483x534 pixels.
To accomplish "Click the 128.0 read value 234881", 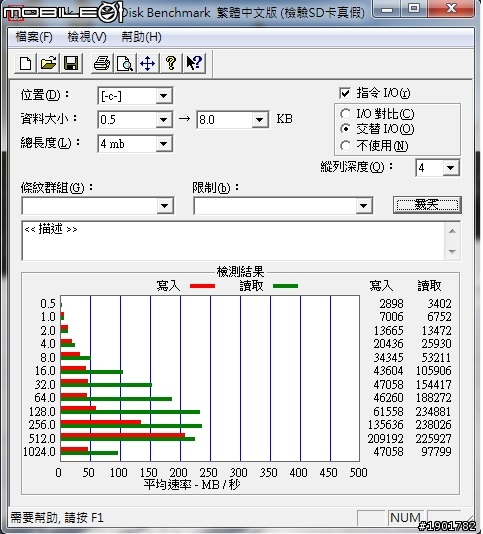I will pos(433,411).
